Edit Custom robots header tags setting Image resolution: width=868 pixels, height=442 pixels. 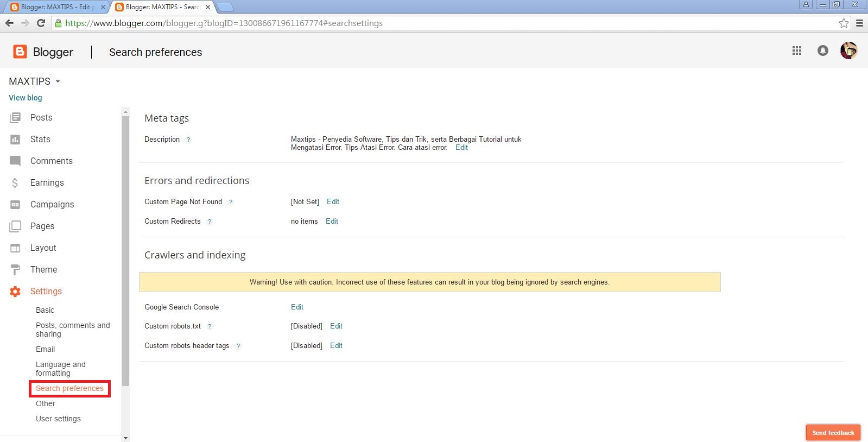(336, 346)
